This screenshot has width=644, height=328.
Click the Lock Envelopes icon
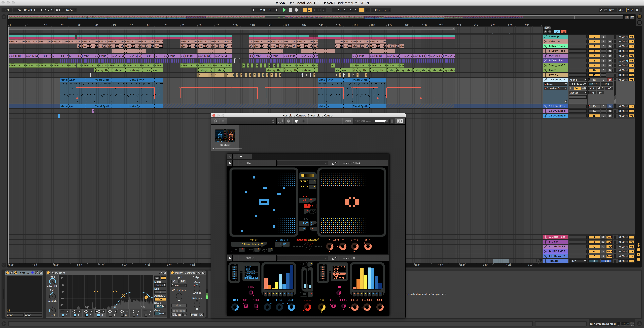563,32
